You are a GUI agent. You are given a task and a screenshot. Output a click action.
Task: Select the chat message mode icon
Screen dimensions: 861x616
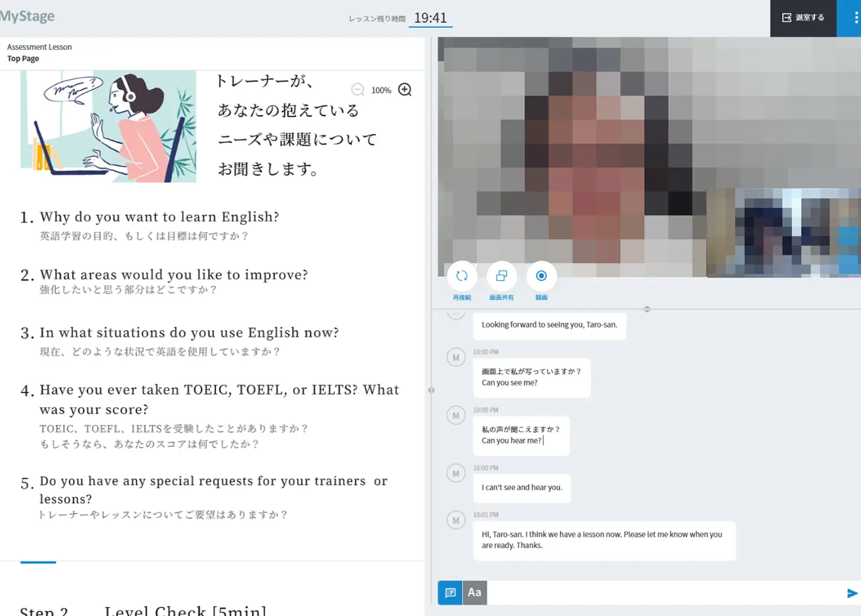[450, 592]
